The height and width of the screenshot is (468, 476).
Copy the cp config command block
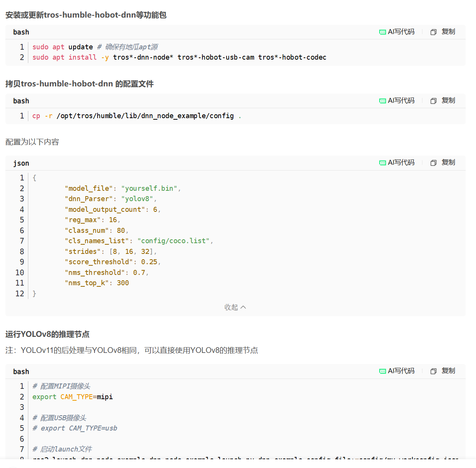[x=443, y=101]
